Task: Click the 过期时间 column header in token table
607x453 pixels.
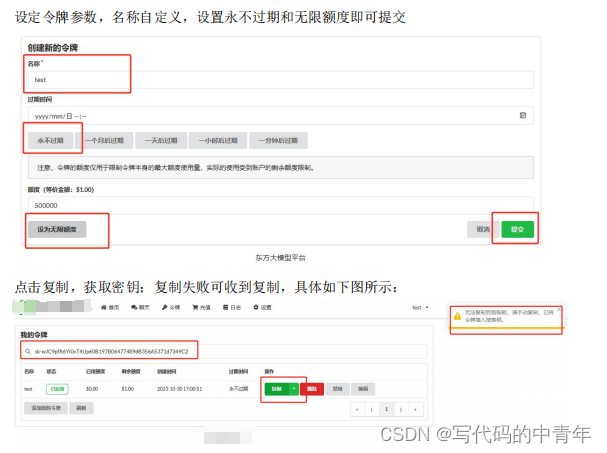Action: (x=238, y=371)
